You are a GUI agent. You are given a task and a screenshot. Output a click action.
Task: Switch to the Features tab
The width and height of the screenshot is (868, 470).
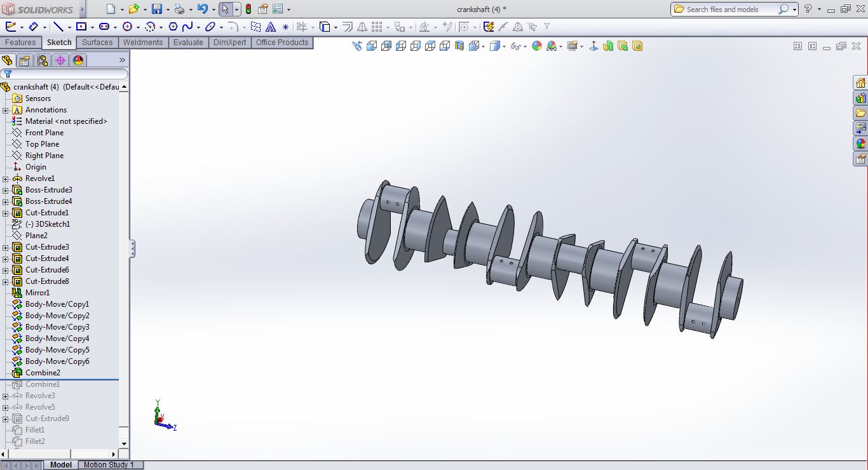(20, 43)
